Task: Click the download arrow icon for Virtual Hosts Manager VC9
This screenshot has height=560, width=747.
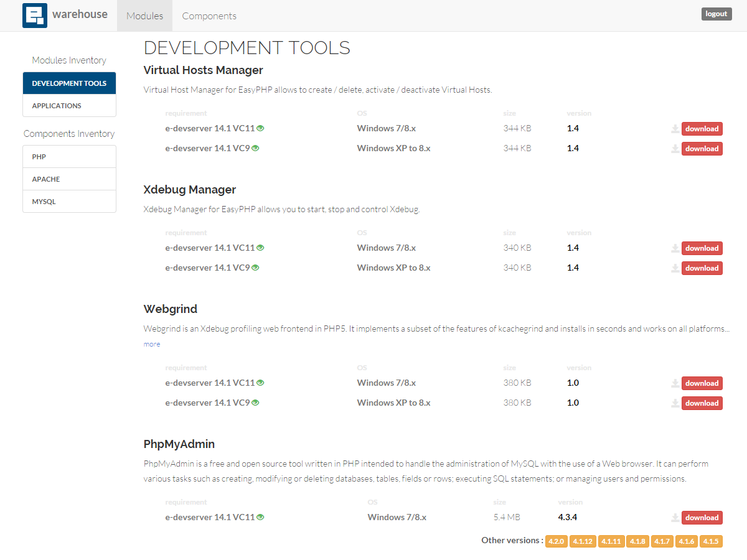Action: point(675,148)
